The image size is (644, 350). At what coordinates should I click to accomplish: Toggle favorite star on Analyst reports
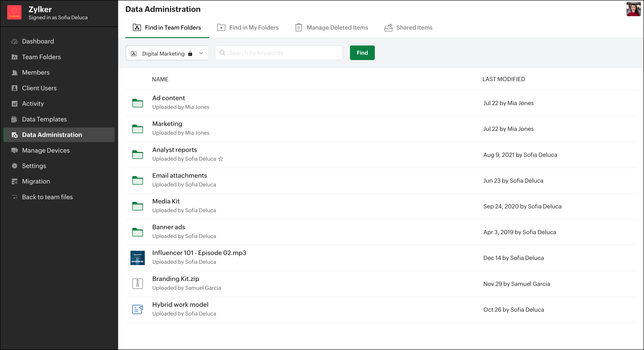[220, 159]
